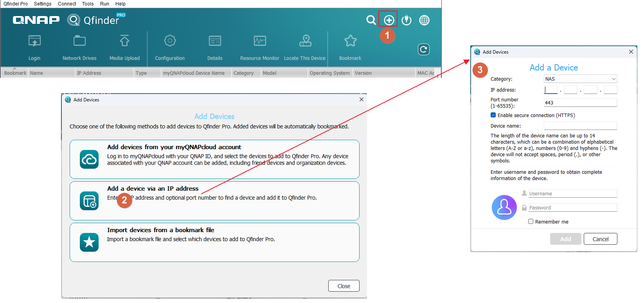
Task: Click the Add Devices plus icon
Action: coord(389,20)
